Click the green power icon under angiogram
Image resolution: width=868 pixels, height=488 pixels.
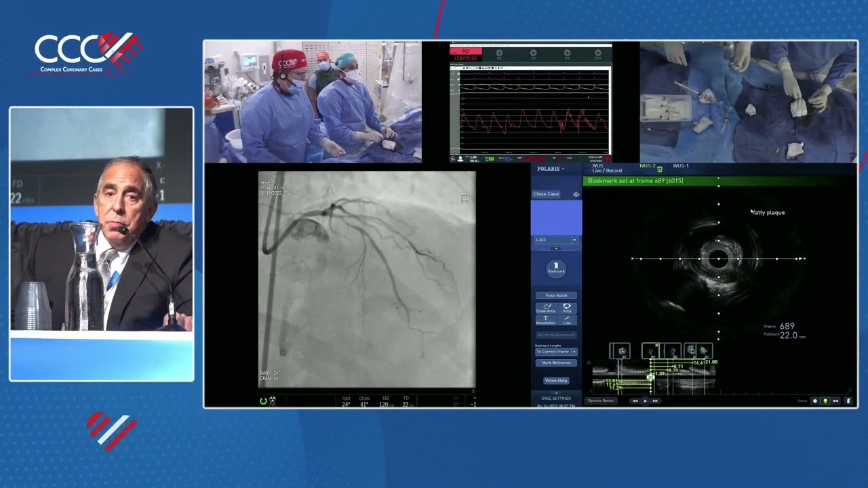tap(263, 401)
